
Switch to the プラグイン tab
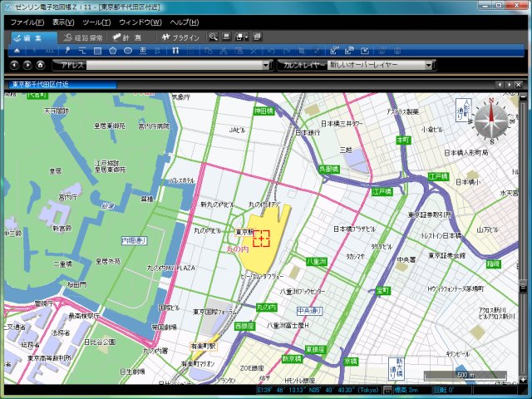coord(180,37)
